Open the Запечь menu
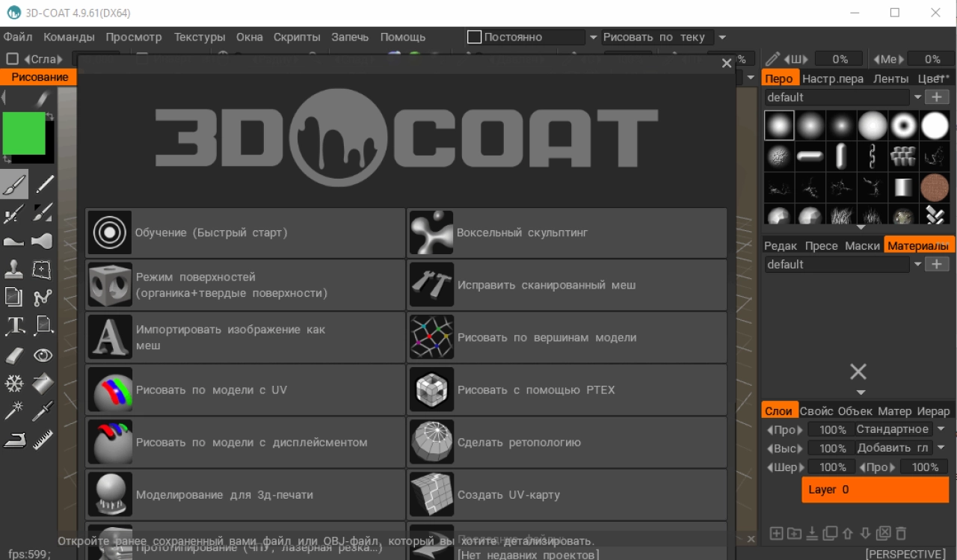957x560 pixels. click(x=350, y=37)
